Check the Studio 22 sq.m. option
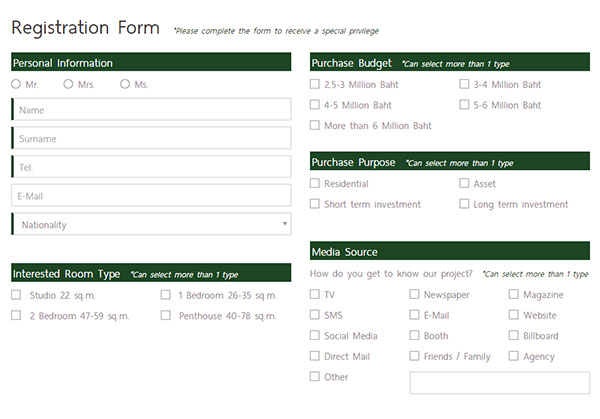Screen dimensions: 600x419 click(x=16, y=295)
